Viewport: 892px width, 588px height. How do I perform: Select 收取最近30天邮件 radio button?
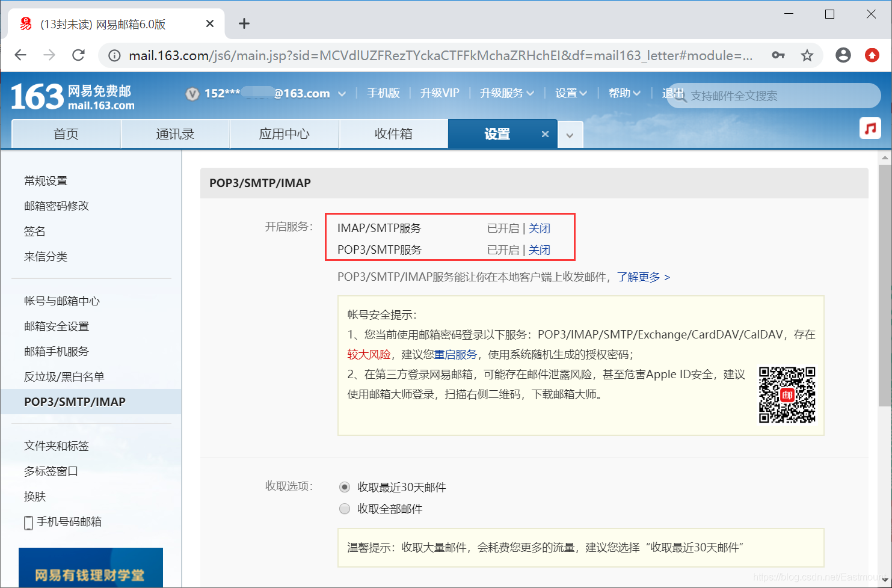pos(345,487)
